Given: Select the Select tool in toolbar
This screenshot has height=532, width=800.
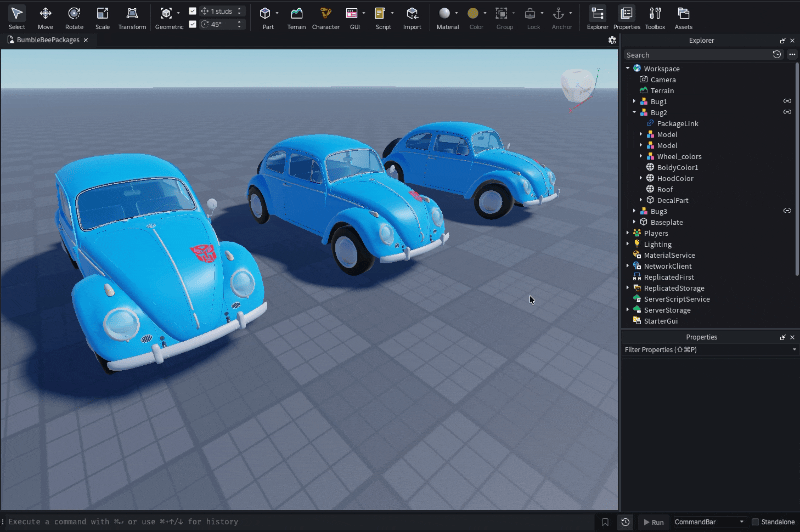Looking at the screenshot, I should click(16, 18).
